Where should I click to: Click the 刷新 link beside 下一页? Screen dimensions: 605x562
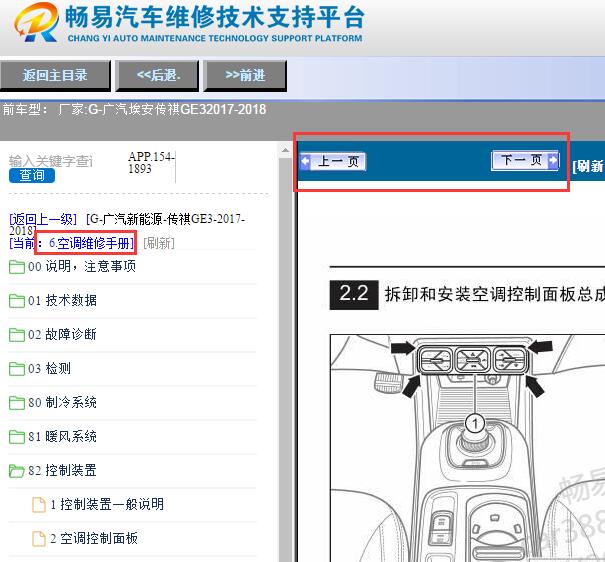tap(588, 166)
